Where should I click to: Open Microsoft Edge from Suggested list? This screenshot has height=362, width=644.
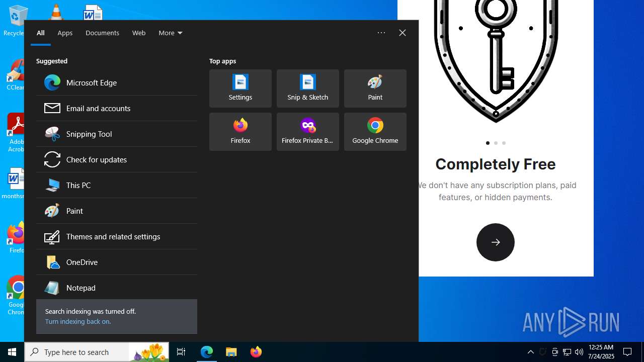(117, 82)
